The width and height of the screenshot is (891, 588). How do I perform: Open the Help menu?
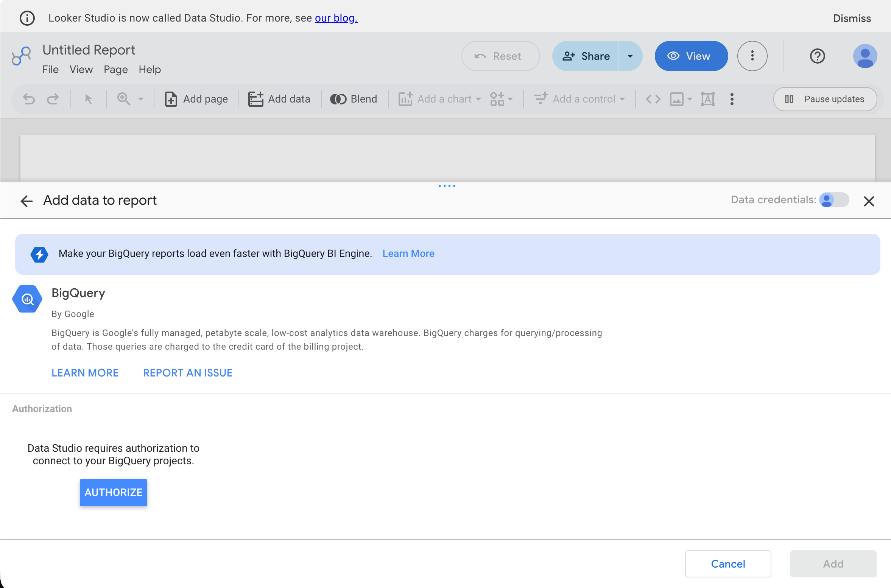point(150,70)
